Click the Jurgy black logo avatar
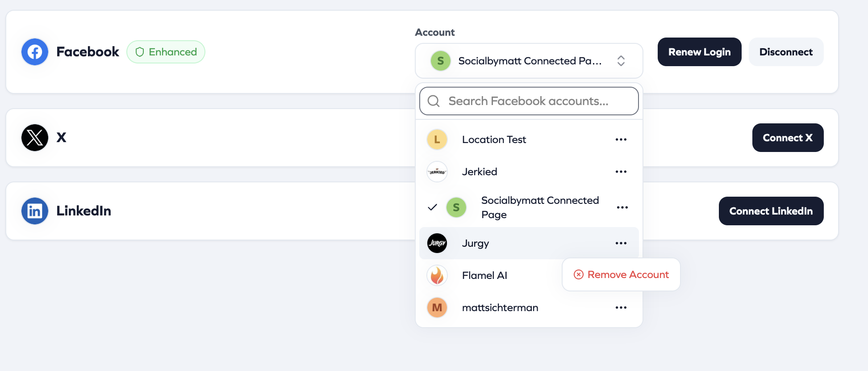 [x=437, y=243]
